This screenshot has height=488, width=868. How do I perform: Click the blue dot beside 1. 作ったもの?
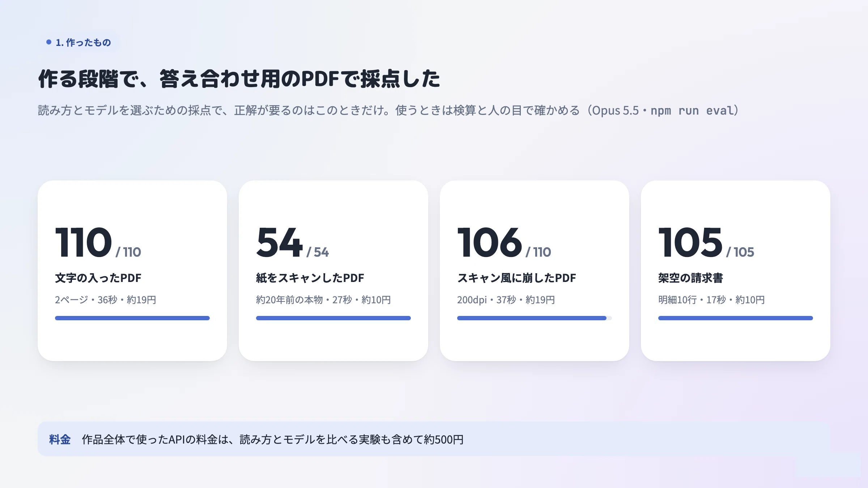pos(49,42)
